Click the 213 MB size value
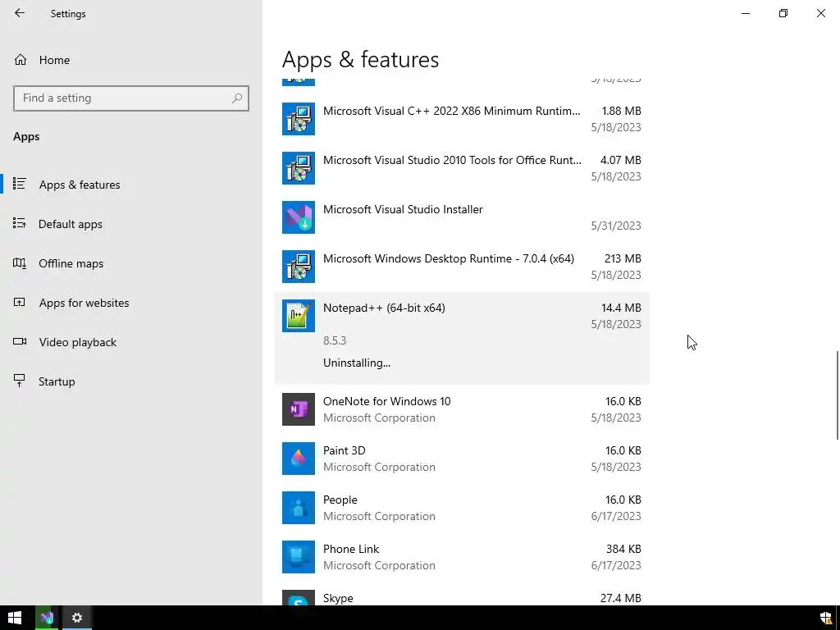 click(x=623, y=258)
